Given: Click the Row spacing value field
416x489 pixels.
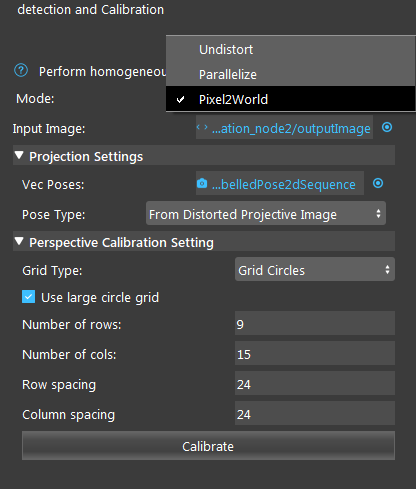Looking at the screenshot, I should [x=315, y=383].
